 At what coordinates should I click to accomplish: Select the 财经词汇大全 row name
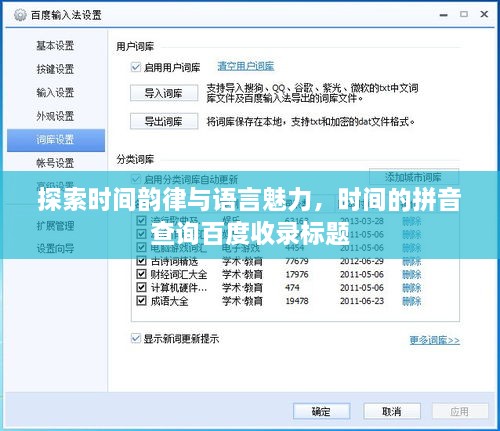click(179, 274)
